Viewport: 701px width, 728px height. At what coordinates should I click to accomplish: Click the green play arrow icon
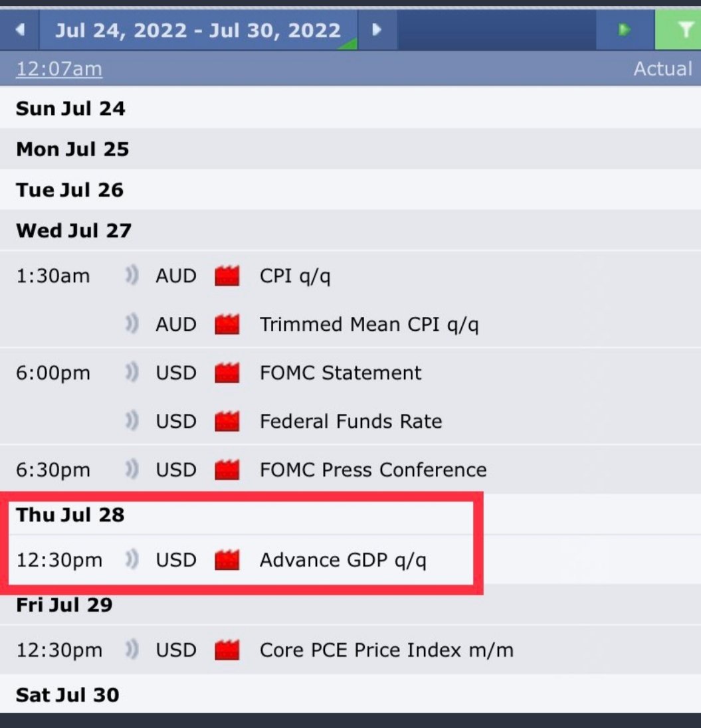625,30
